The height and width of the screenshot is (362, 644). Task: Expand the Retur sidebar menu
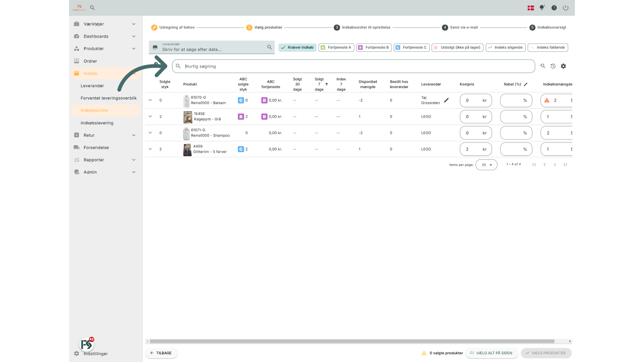[105, 135]
